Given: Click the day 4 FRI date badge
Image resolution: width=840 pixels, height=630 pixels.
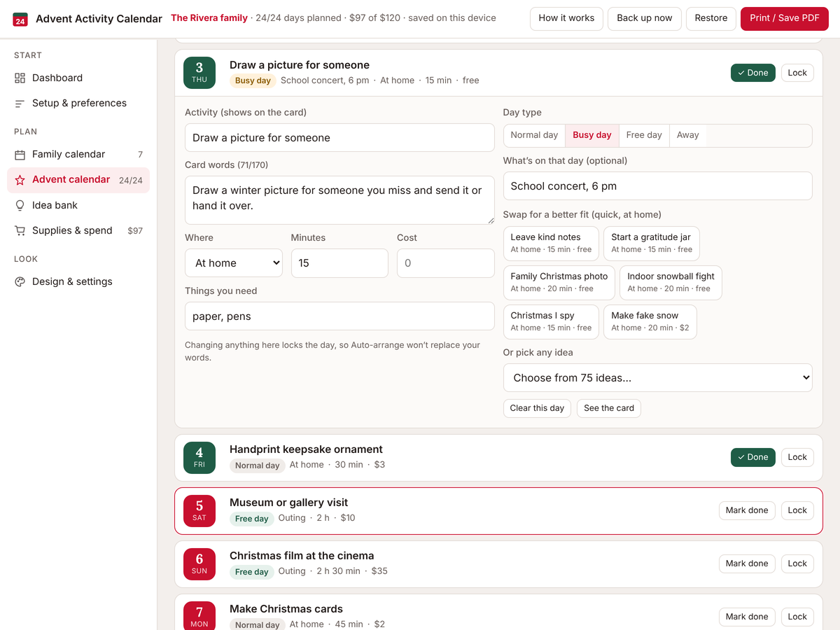Looking at the screenshot, I should [x=199, y=458].
